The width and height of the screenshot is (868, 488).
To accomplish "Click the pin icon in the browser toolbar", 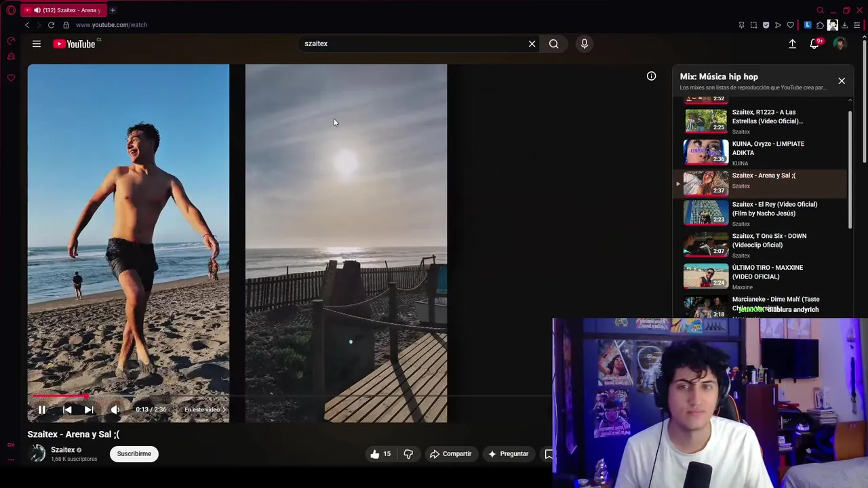I will pyautogui.click(x=741, y=25).
